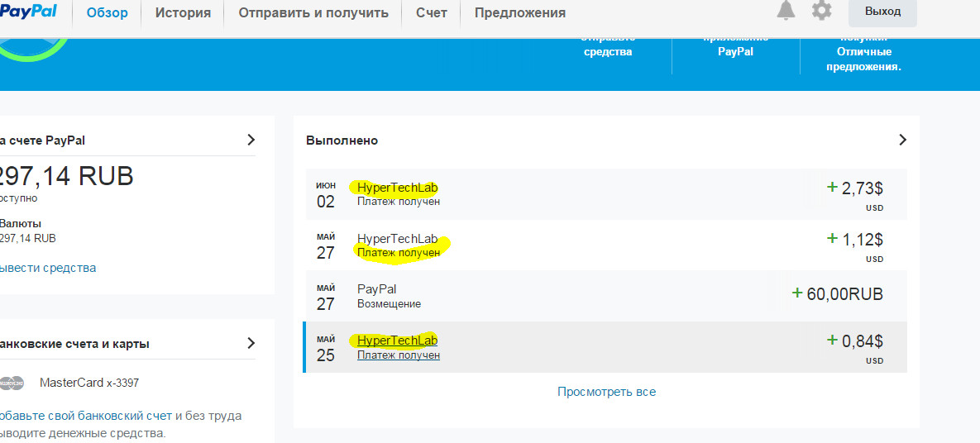980x443 pixels.
Task: Click the Вывести средства link
Action: pos(48,268)
